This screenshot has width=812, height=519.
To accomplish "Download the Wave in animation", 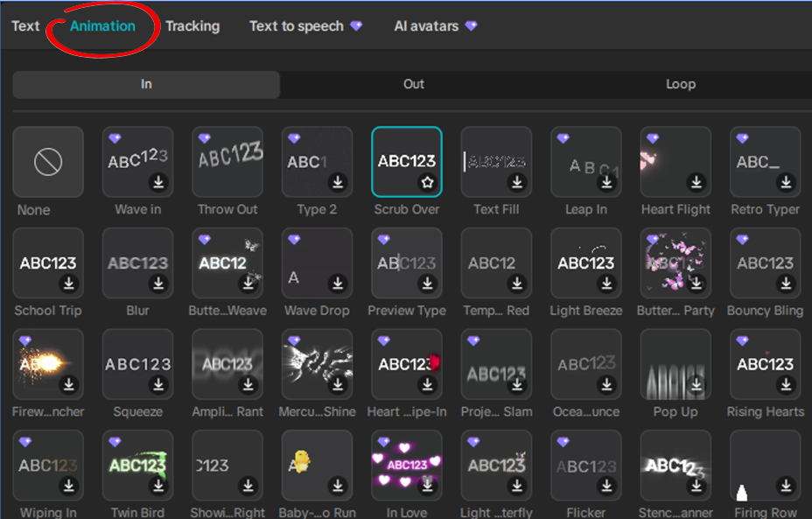I will [x=158, y=182].
